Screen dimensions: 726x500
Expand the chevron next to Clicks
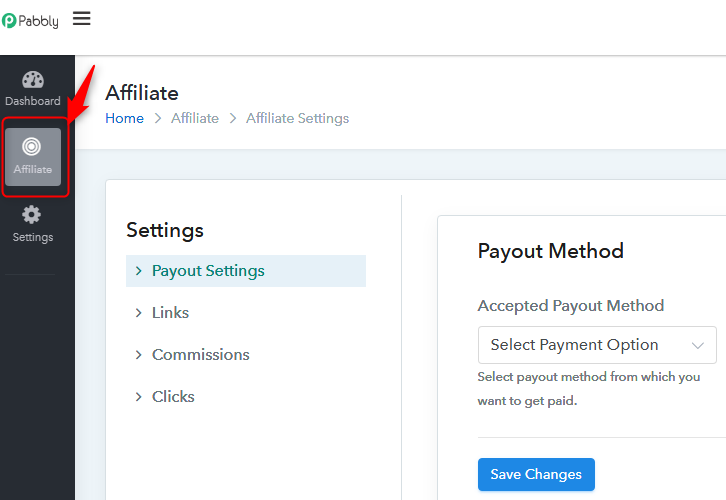click(138, 397)
